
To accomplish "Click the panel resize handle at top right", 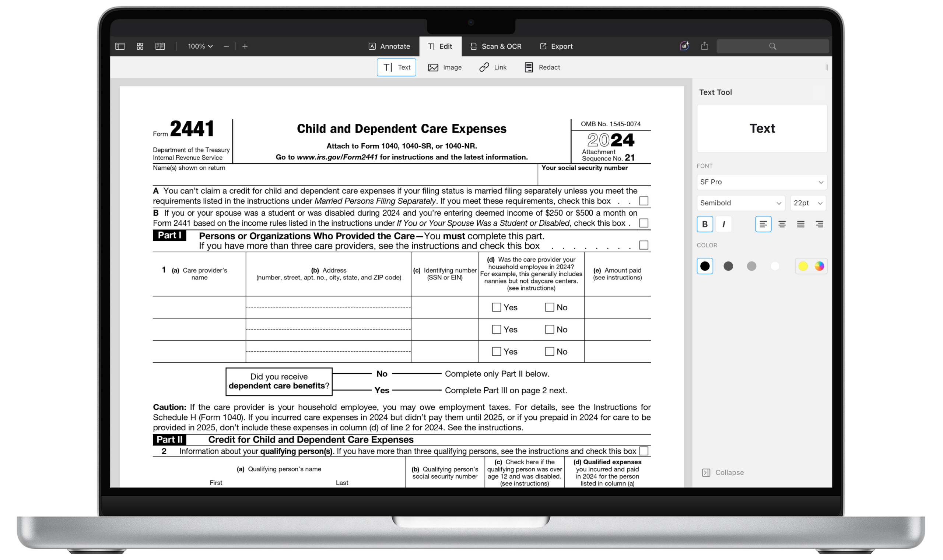I will click(826, 67).
